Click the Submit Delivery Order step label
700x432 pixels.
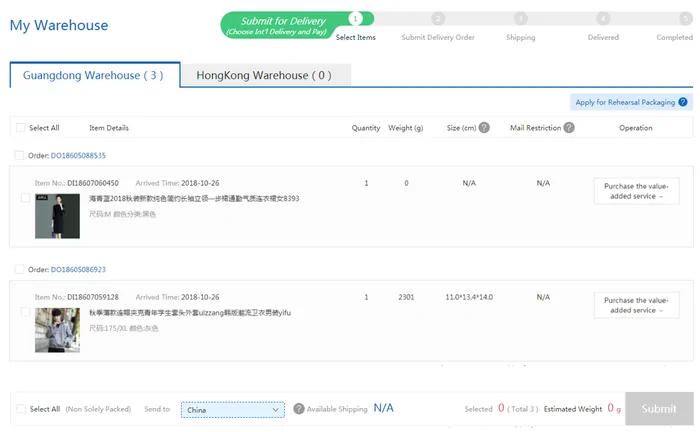pos(438,37)
